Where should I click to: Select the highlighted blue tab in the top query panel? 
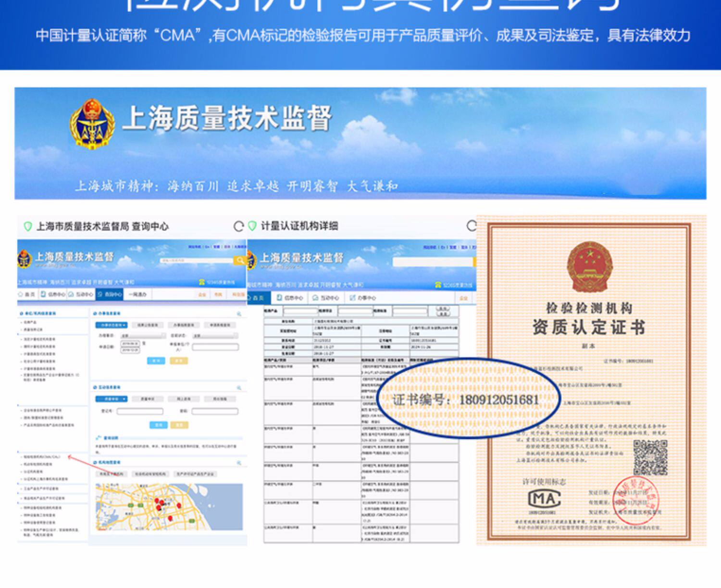[x=111, y=325]
